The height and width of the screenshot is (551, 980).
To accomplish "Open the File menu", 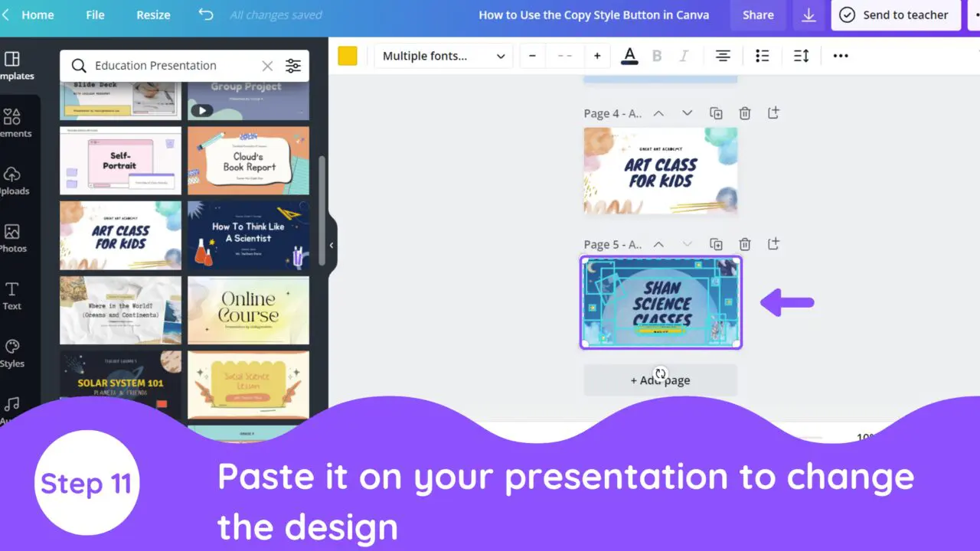I will 95,15.
